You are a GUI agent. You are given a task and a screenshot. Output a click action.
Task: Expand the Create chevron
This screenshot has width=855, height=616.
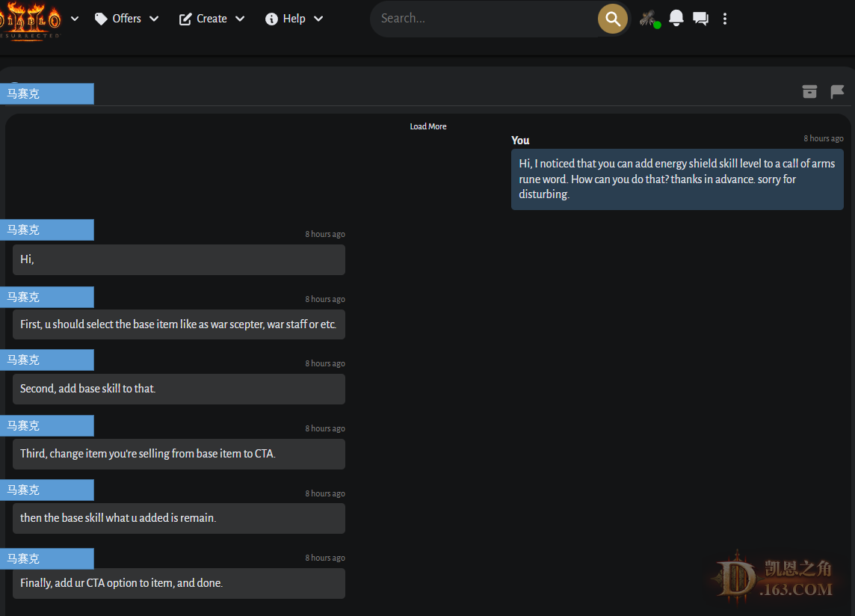[239, 19]
